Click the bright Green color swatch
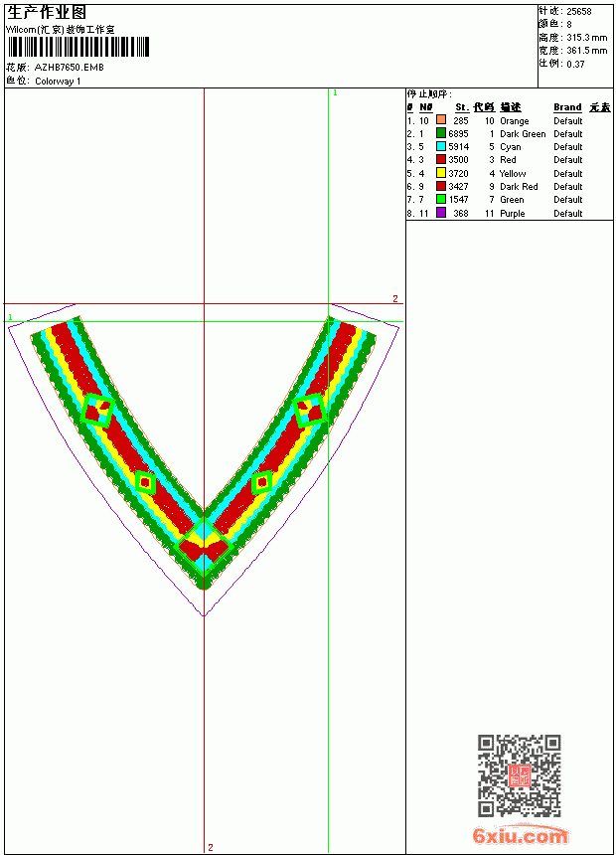 [441, 199]
